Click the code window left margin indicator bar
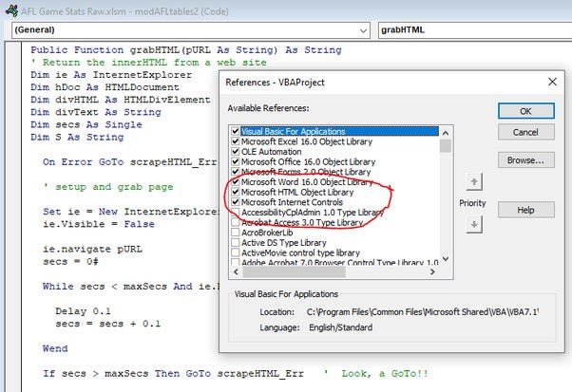The width and height of the screenshot is (572, 392). click(13, 216)
